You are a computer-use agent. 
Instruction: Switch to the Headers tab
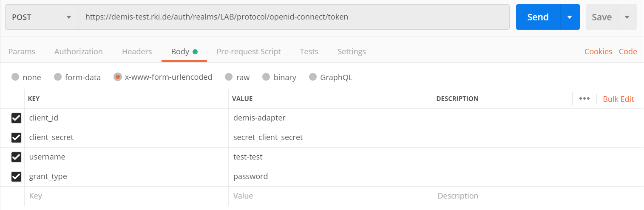[137, 51]
